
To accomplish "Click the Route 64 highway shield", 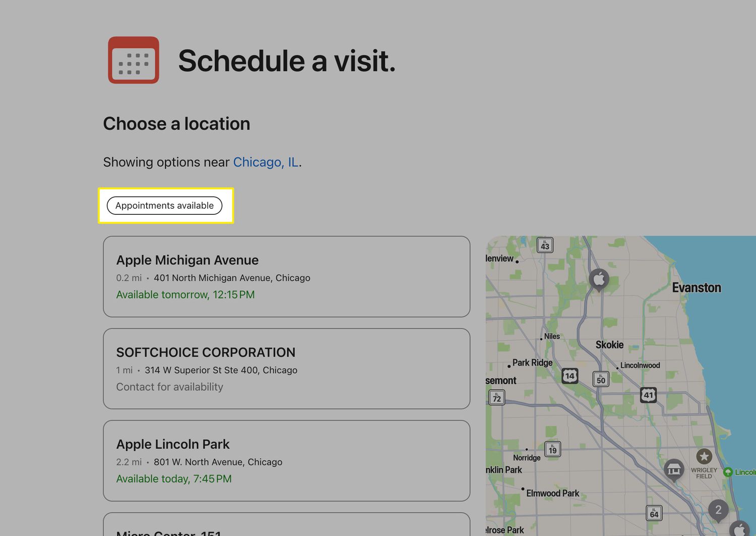I will click(x=654, y=513).
